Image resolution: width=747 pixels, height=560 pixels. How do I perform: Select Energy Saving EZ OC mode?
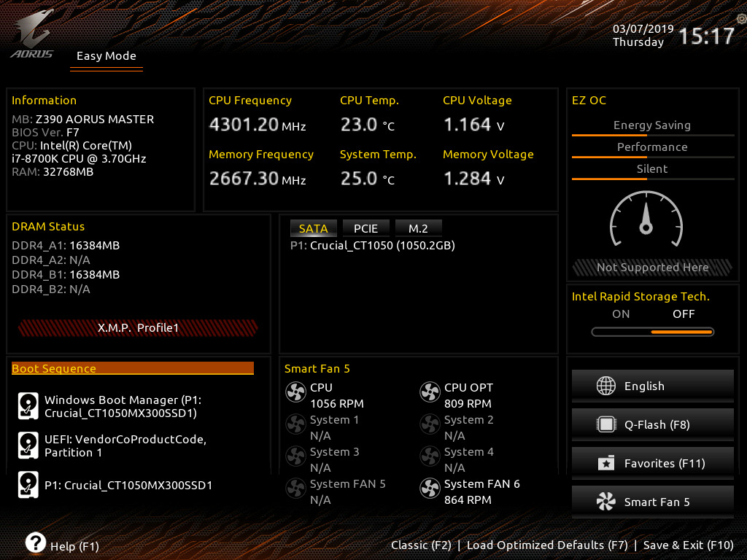pyautogui.click(x=652, y=125)
